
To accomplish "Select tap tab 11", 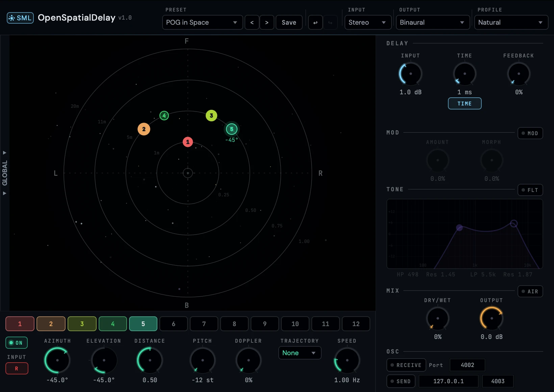I will click(x=326, y=324).
